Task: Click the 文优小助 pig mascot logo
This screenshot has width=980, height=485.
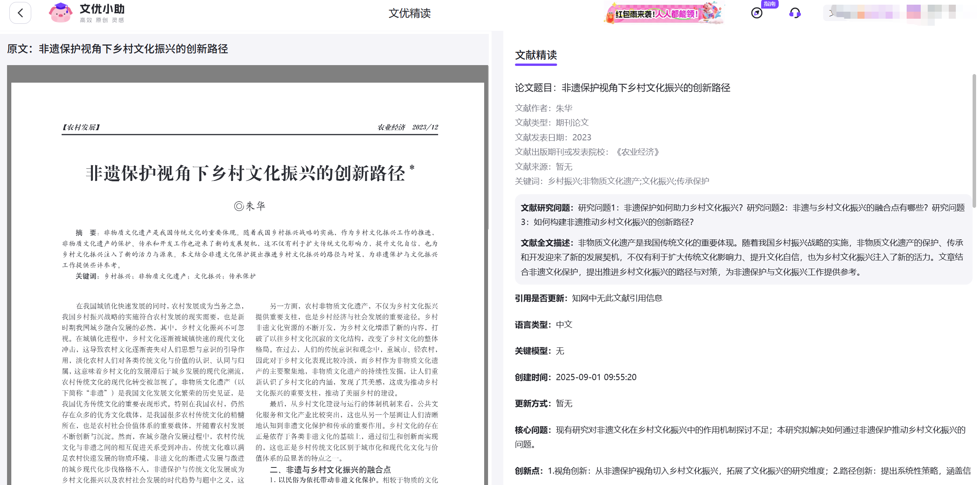Action: click(60, 13)
